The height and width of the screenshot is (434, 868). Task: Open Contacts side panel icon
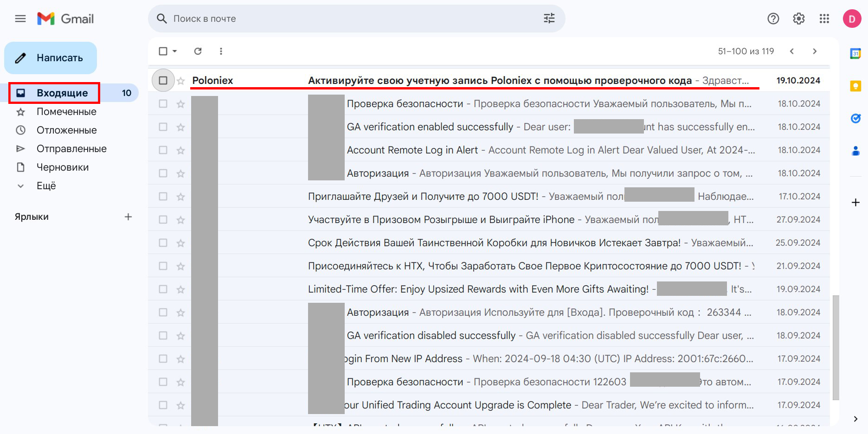(855, 151)
